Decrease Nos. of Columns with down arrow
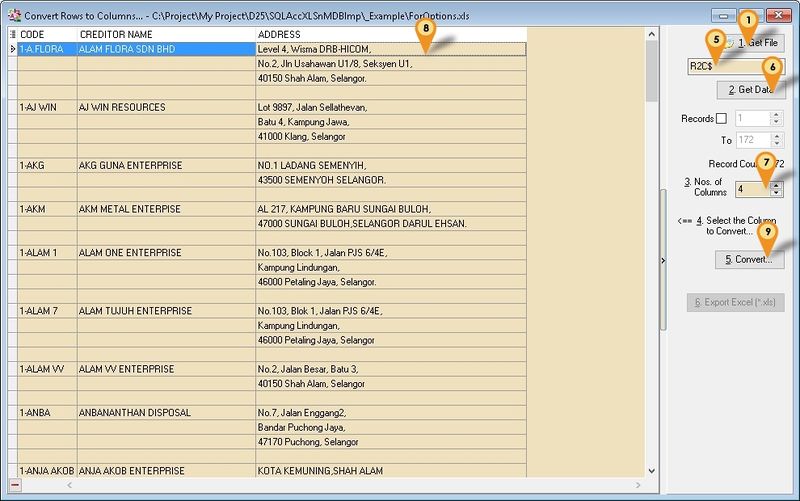800x501 pixels. [776, 193]
